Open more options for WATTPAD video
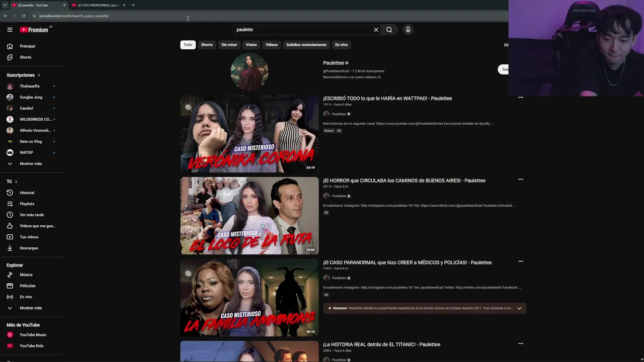The image size is (644, 362). [521, 98]
